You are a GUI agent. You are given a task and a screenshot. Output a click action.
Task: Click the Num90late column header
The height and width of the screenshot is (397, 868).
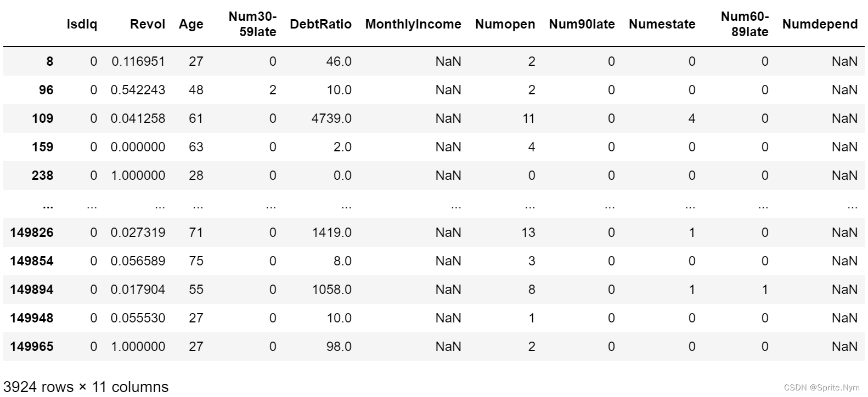click(x=582, y=24)
